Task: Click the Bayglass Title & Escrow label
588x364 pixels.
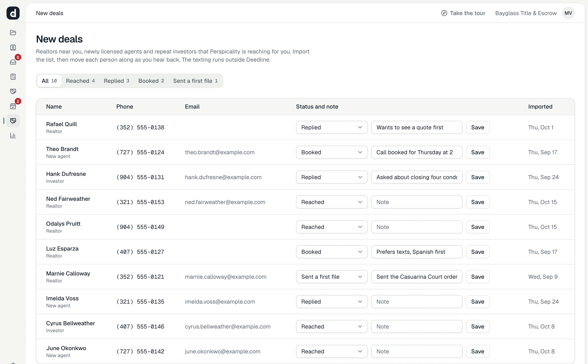Action: pyautogui.click(x=526, y=13)
